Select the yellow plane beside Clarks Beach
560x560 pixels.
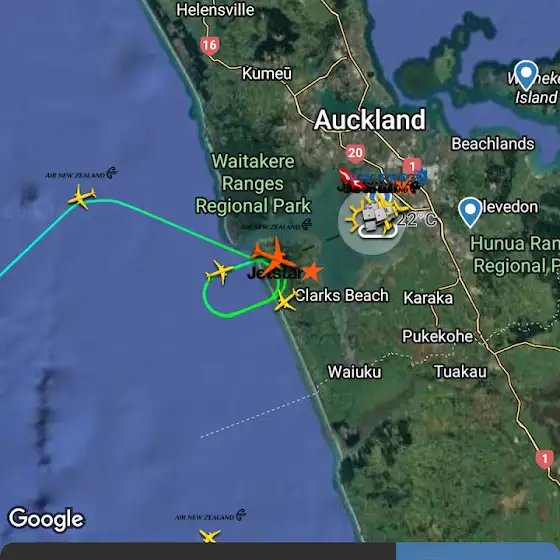pos(286,300)
